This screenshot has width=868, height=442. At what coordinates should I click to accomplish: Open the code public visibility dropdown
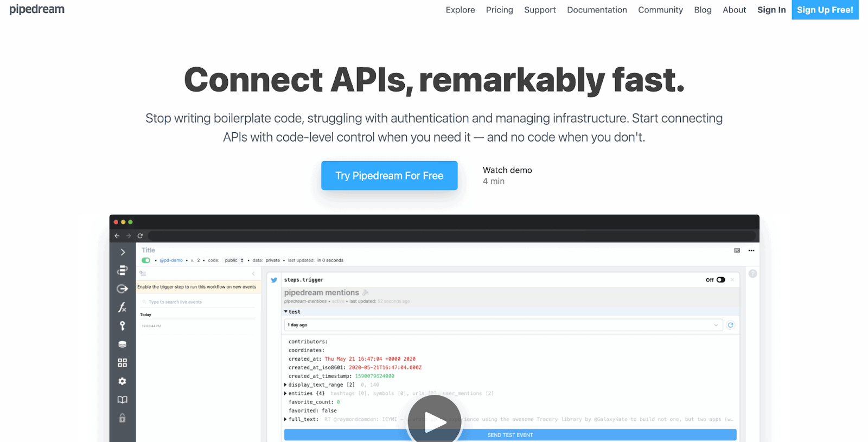(x=234, y=260)
